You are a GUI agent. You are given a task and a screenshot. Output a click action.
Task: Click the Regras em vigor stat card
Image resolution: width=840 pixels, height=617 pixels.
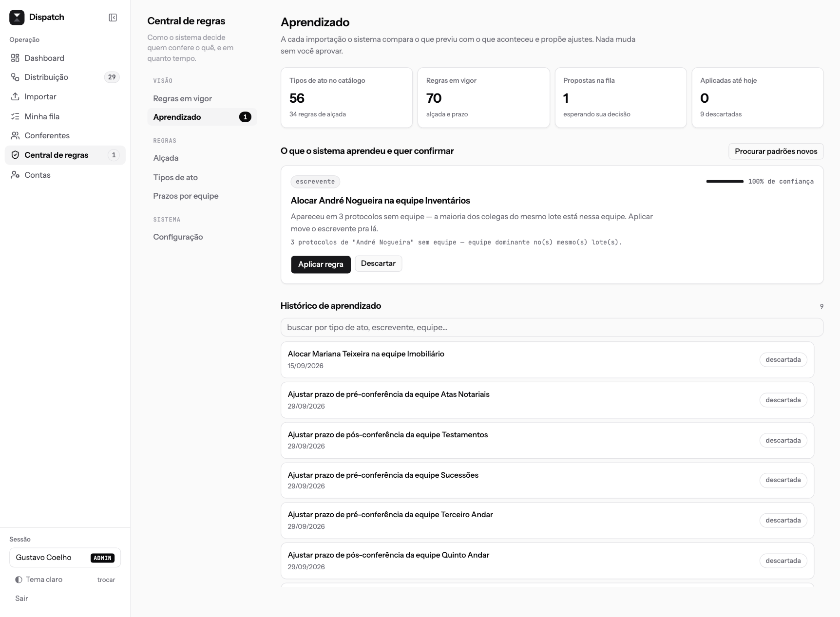pos(483,98)
